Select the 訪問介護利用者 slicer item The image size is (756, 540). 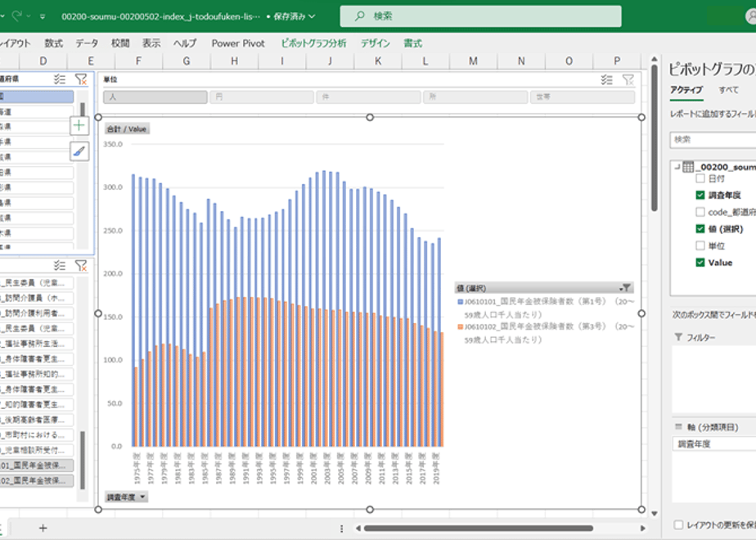(36, 313)
